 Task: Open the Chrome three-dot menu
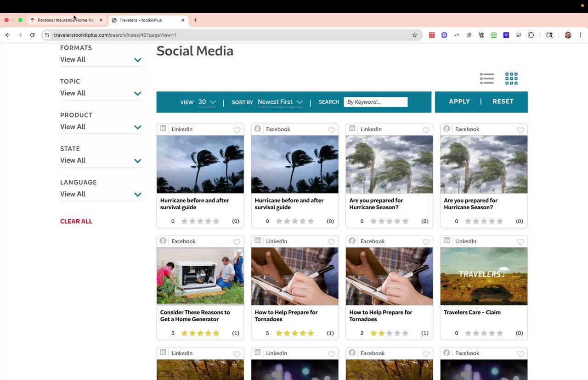(580, 35)
